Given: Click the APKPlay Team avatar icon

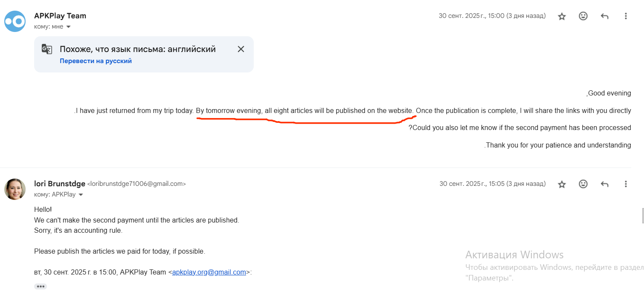Looking at the screenshot, I should tap(15, 21).
